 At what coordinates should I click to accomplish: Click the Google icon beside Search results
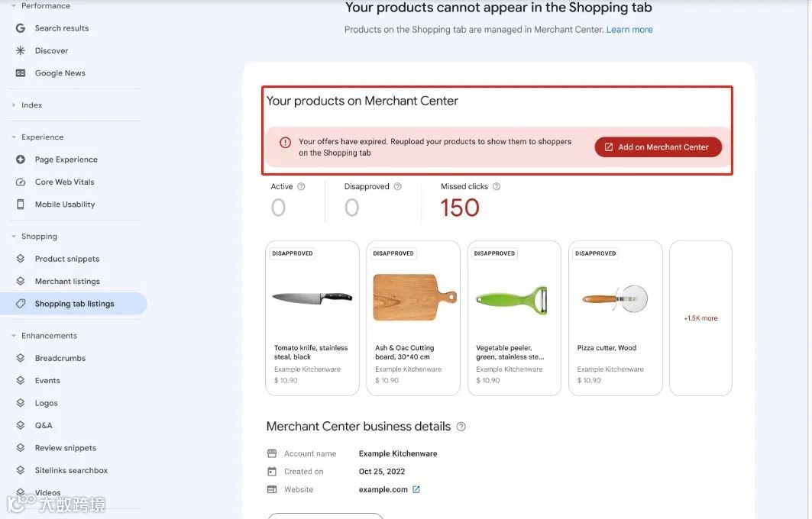point(20,28)
